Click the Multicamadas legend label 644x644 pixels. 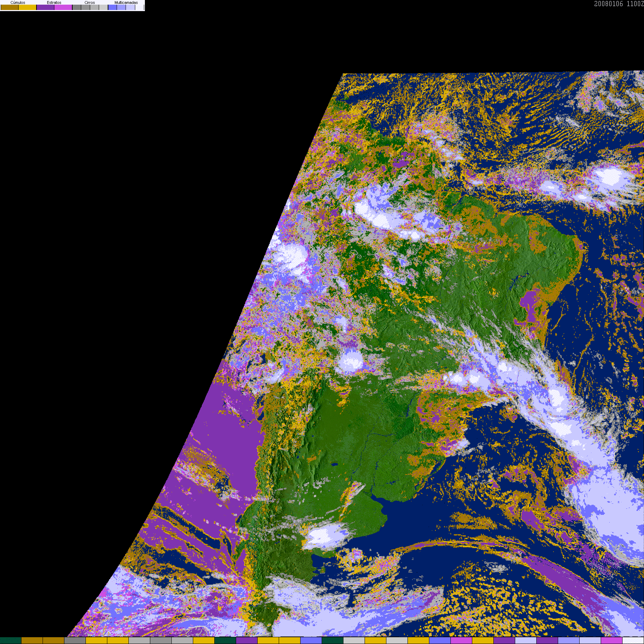pyautogui.click(x=126, y=3)
